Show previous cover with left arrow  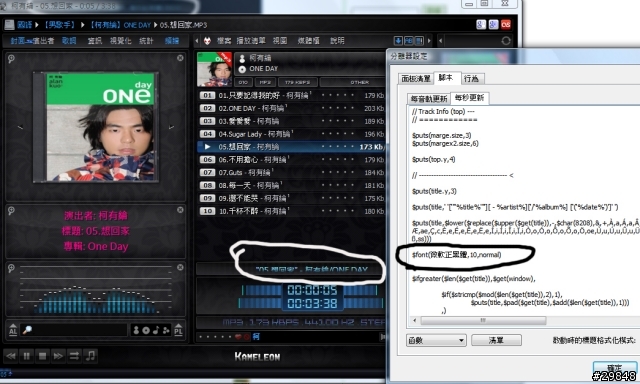20,127
